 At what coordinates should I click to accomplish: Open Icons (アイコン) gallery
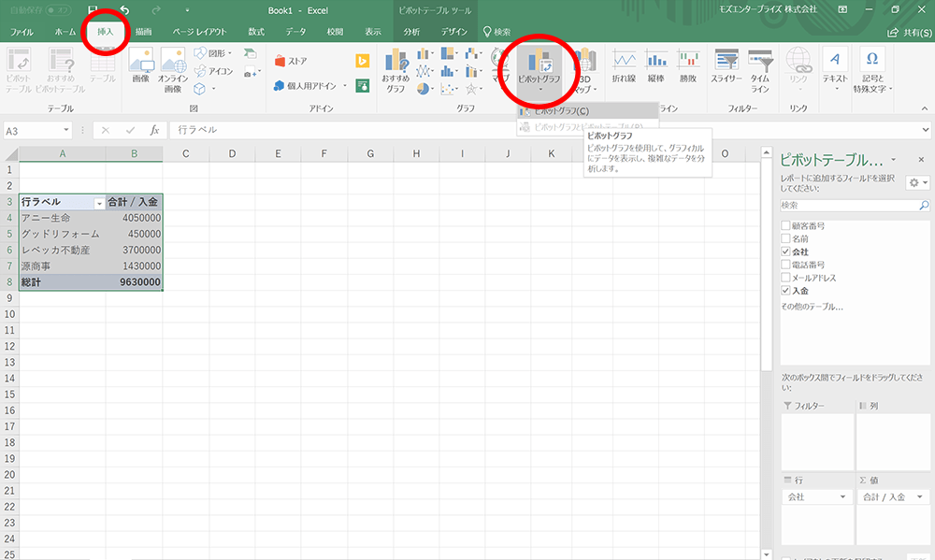point(213,71)
